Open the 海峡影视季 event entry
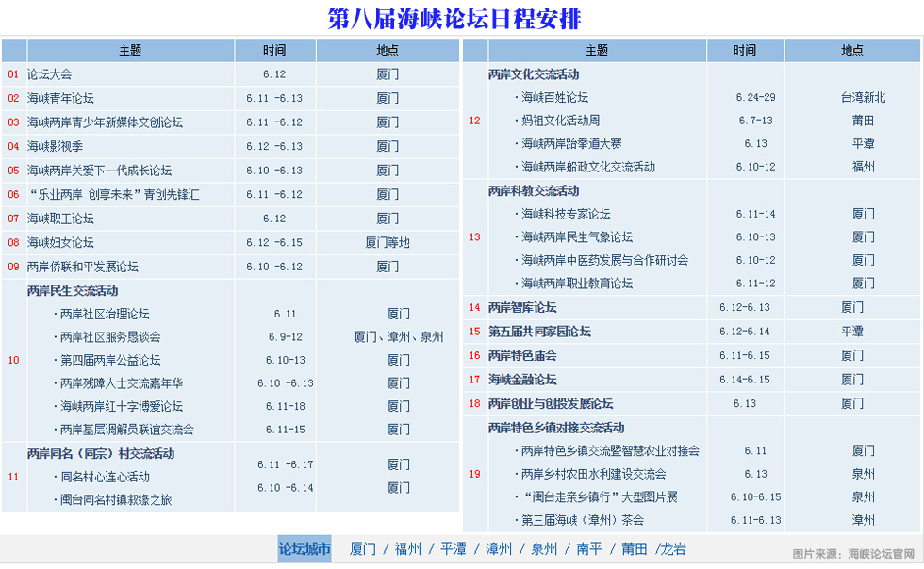Screen dimensions: 924x569 pyautogui.click(x=55, y=146)
